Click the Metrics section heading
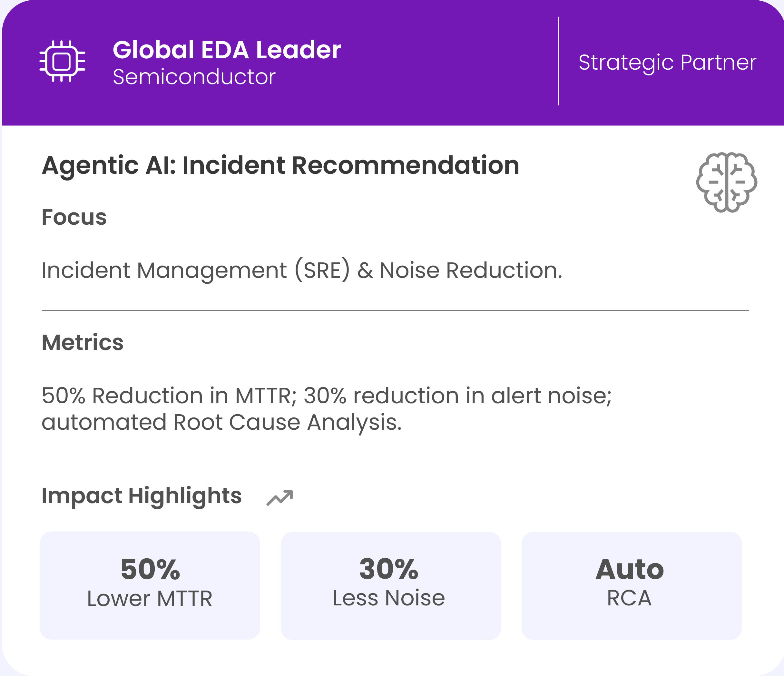The image size is (784, 676). [83, 342]
